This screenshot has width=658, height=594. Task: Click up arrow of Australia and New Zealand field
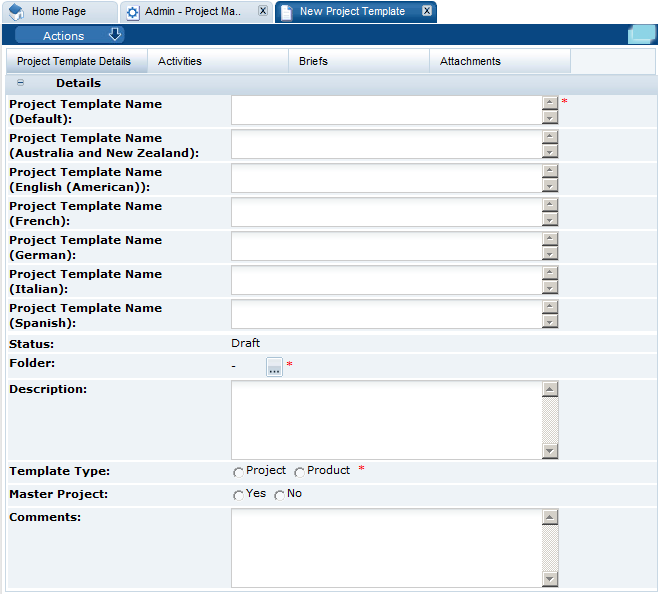tap(550, 137)
